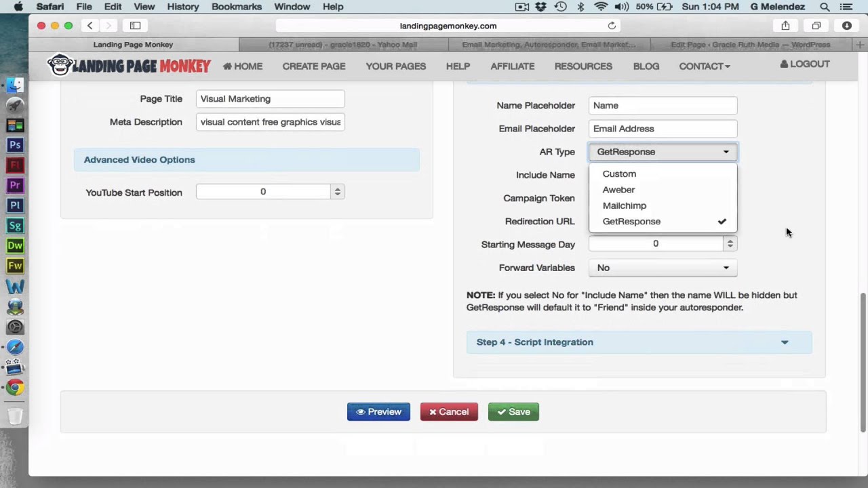Open System Preferences gear in Dock

click(x=15, y=327)
